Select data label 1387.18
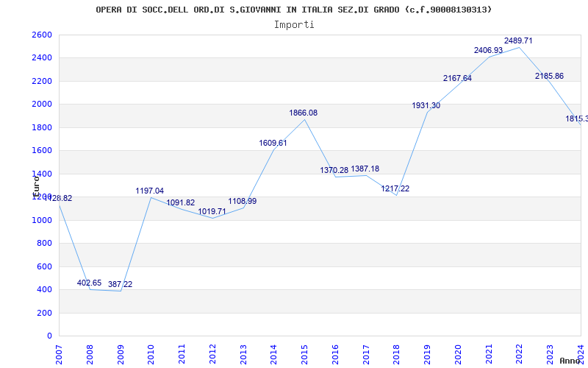588x368 pixels. click(365, 169)
